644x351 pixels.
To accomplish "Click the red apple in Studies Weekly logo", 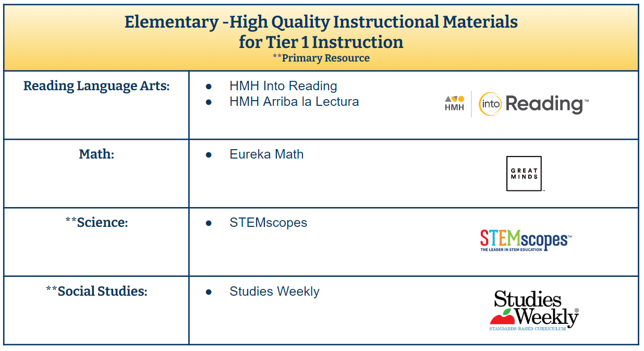I will click(x=502, y=316).
